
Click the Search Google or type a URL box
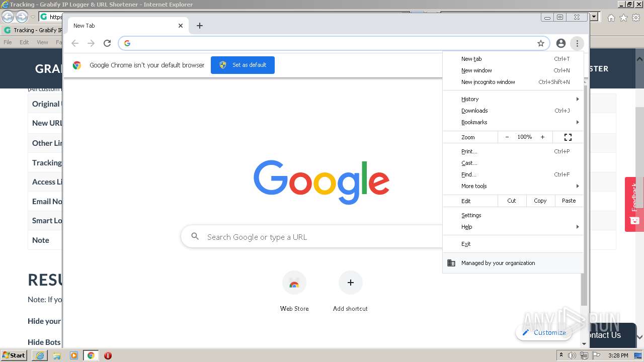click(x=312, y=237)
